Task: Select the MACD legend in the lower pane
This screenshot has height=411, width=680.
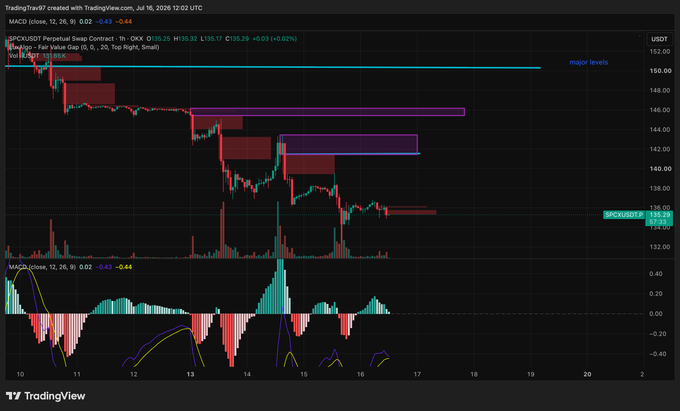Action: [42, 267]
